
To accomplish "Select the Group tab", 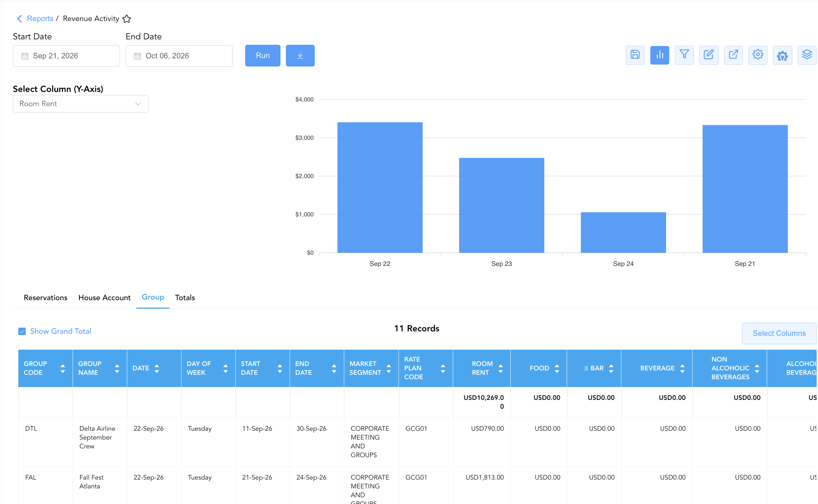I will pos(153,297).
